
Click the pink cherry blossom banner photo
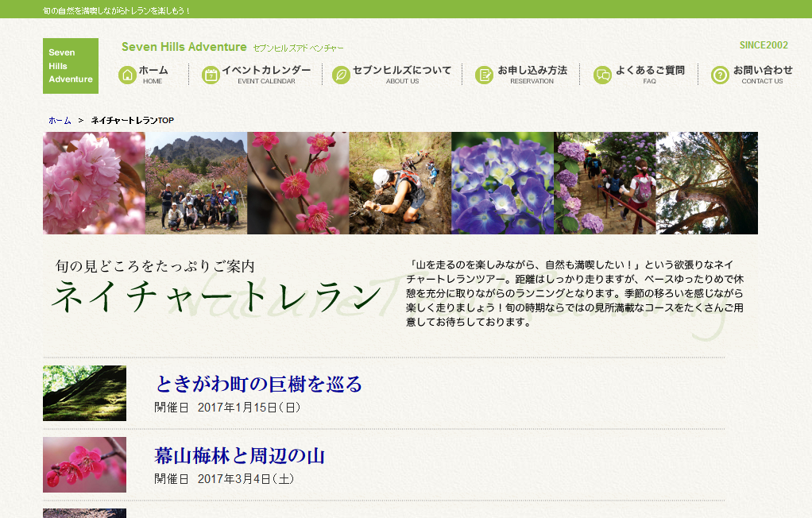(x=94, y=183)
